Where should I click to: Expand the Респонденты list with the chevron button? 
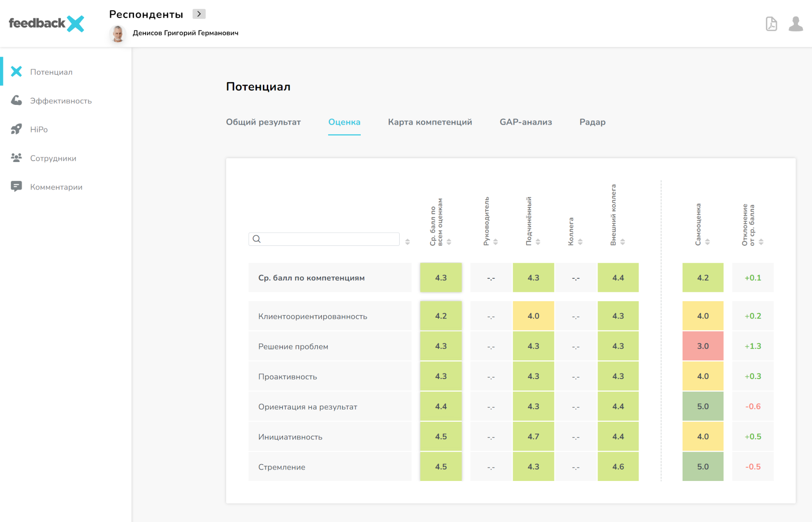coord(199,14)
